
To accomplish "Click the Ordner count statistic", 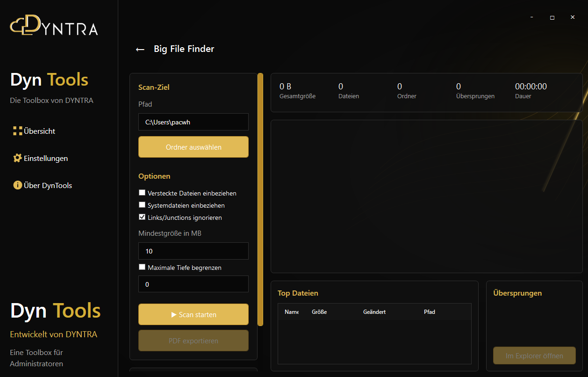I will point(407,91).
